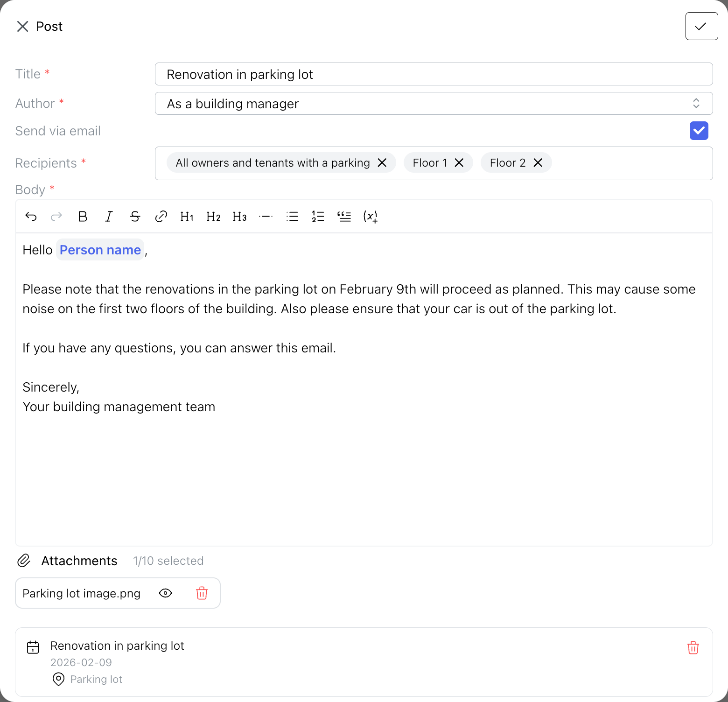Viewport: 728px width, 702px height.
Task: Insert a bulleted list
Action: click(292, 217)
